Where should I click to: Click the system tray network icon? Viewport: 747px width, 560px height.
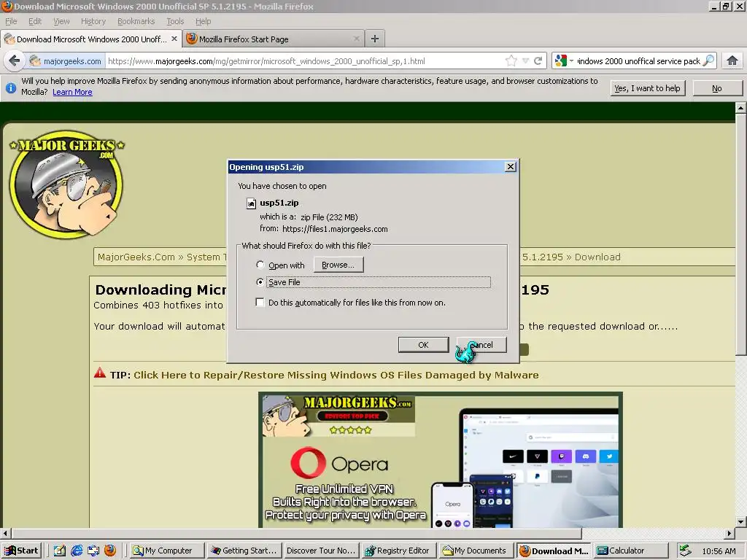point(685,551)
